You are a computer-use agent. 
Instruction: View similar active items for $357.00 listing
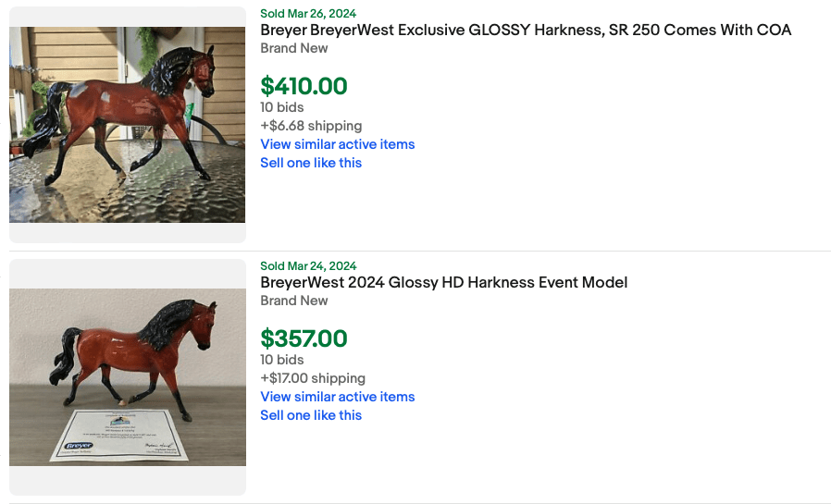click(337, 397)
